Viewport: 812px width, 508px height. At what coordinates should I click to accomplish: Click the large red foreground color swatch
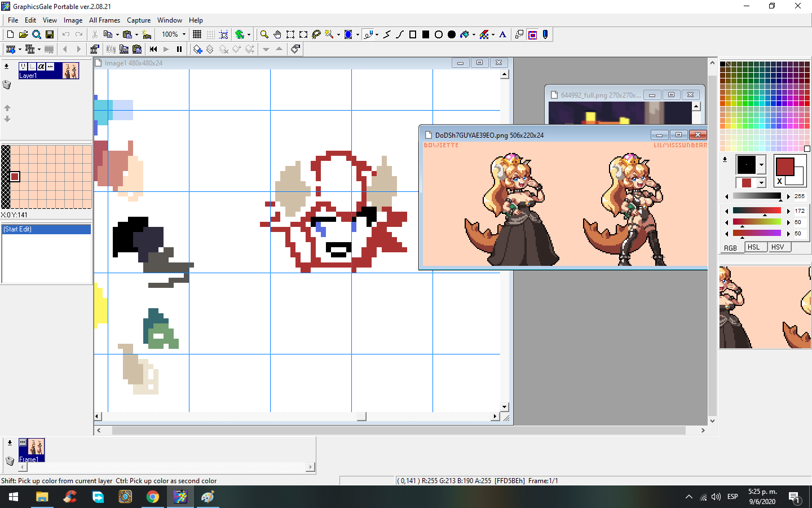(785, 167)
